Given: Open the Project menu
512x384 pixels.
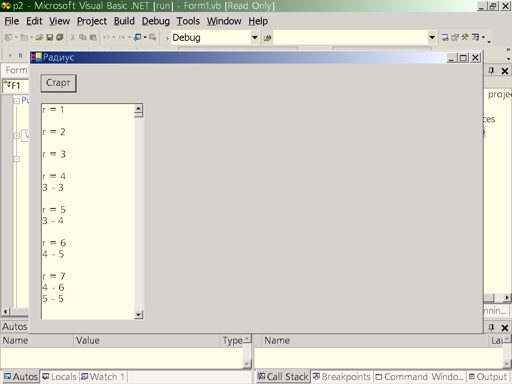Looking at the screenshot, I should point(92,21).
